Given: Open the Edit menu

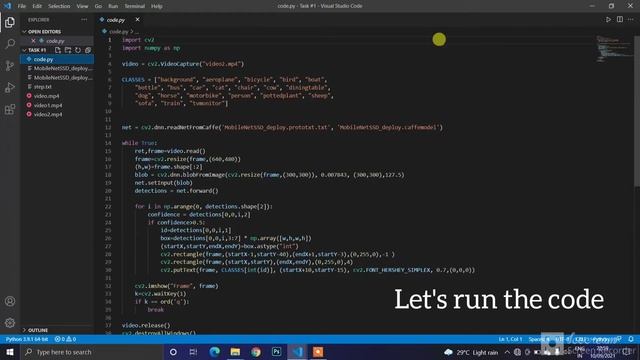Looking at the screenshot, I should click(x=37, y=6).
